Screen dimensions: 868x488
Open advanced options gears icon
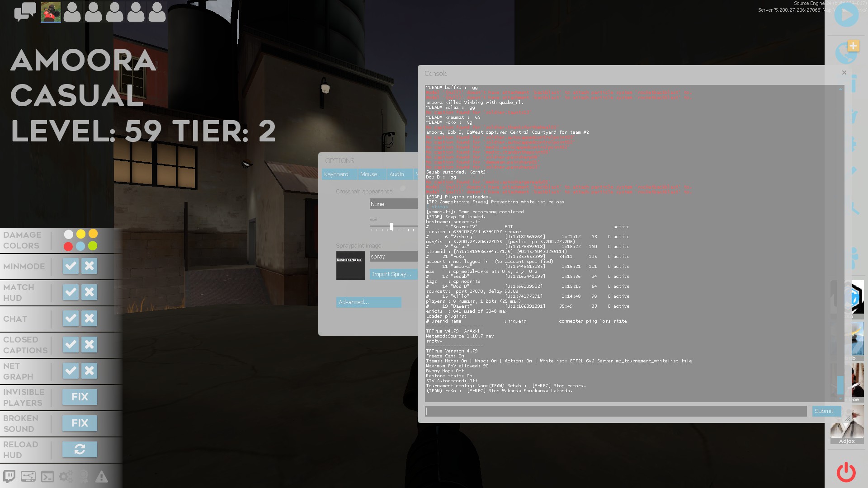pos(66,476)
